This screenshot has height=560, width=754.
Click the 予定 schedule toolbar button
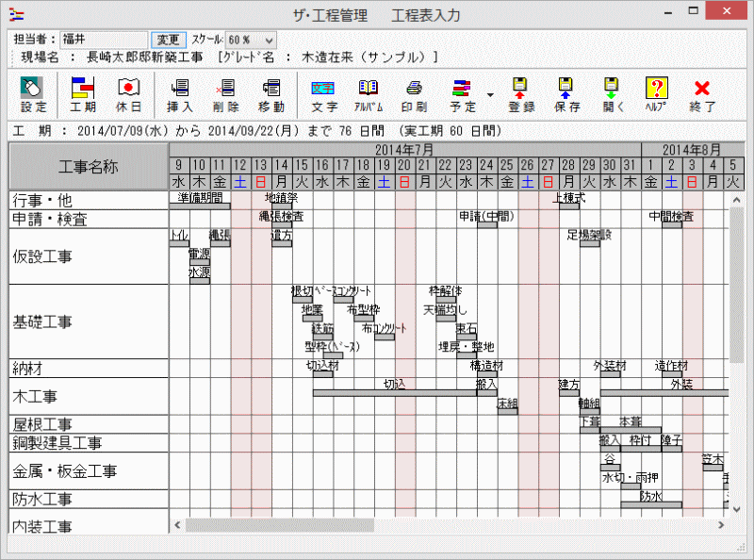(x=462, y=95)
